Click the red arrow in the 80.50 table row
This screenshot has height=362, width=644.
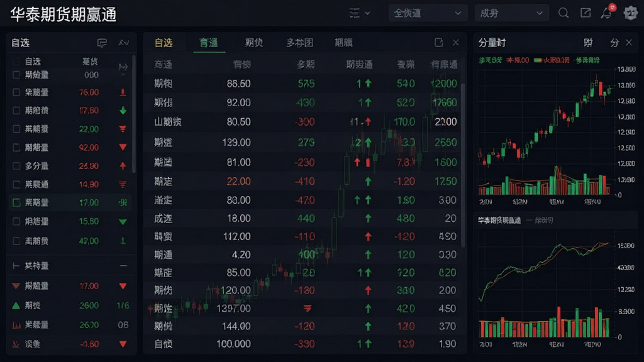(368, 122)
